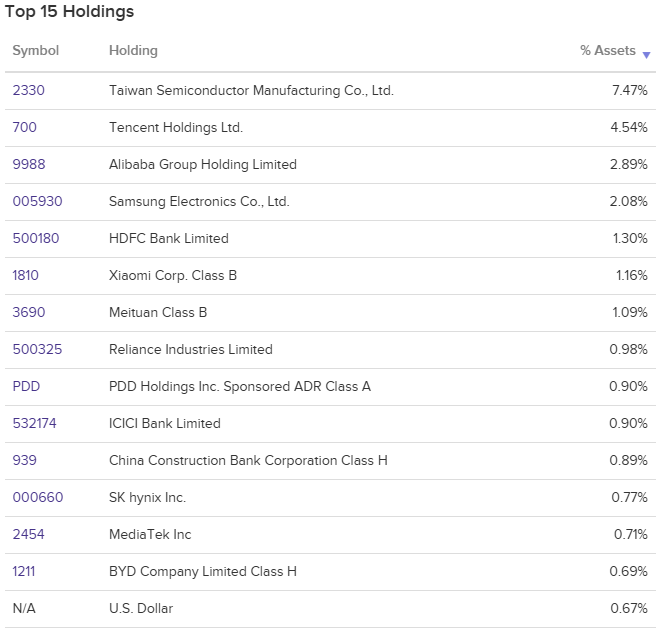The height and width of the screenshot is (632, 661).
Task: Click the 0.71% assets value
Action: point(631,534)
